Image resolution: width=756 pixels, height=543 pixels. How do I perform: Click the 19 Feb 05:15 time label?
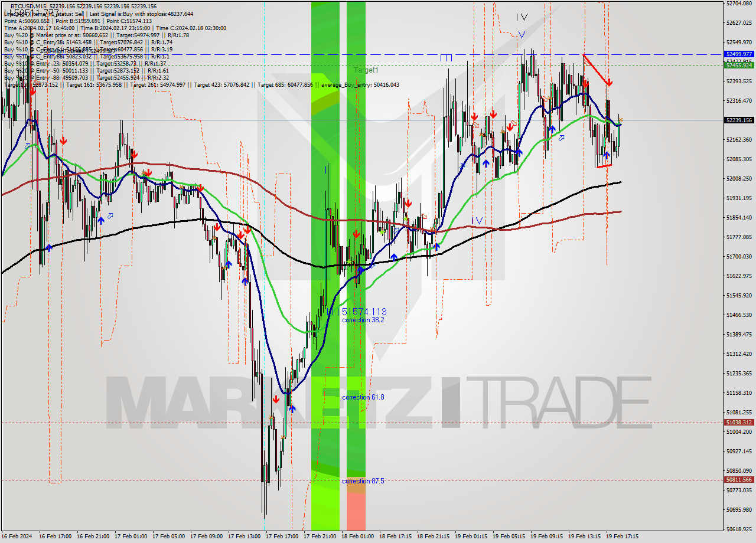point(508,537)
